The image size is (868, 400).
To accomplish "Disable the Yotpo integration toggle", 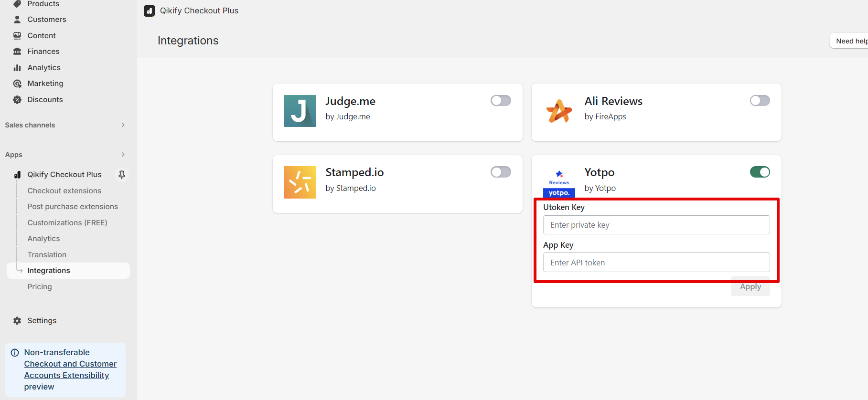I will 760,172.
